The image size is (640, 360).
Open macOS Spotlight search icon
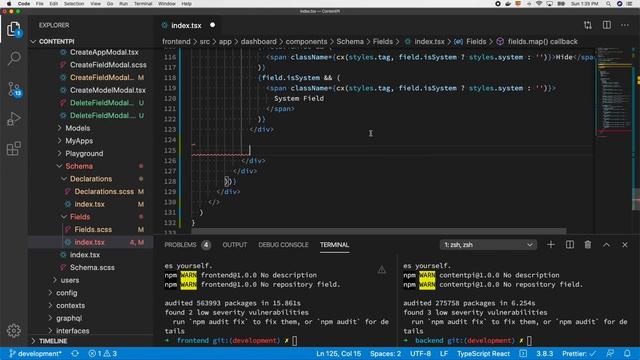(x=608, y=4)
